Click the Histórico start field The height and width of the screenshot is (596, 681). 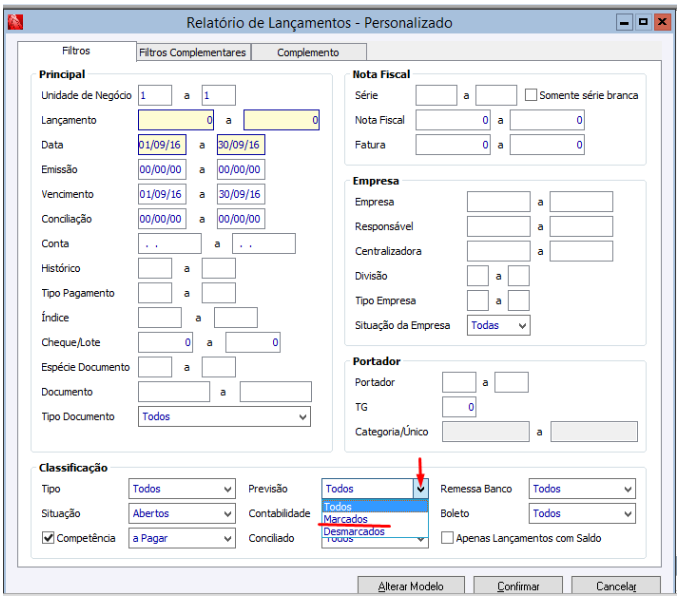155,268
